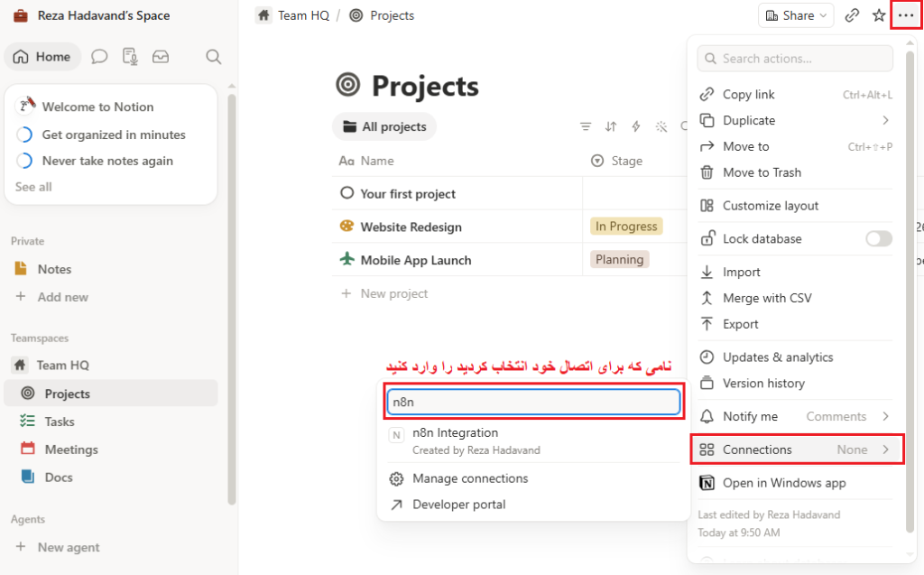Image resolution: width=924 pixels, height=575 pixels.
Task: Expand the Notify me Comments submenu
Action: (796, 416)
